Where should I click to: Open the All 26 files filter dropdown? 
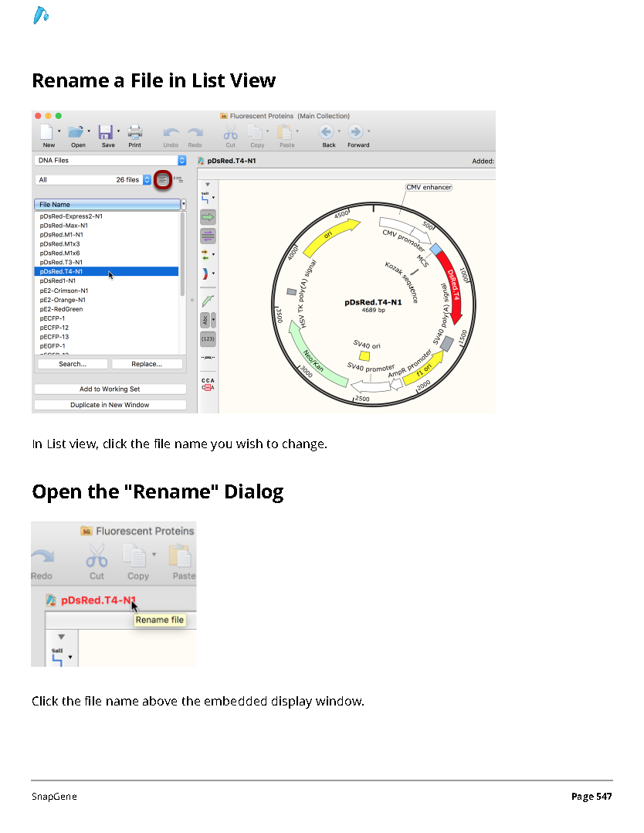(93, 180)
